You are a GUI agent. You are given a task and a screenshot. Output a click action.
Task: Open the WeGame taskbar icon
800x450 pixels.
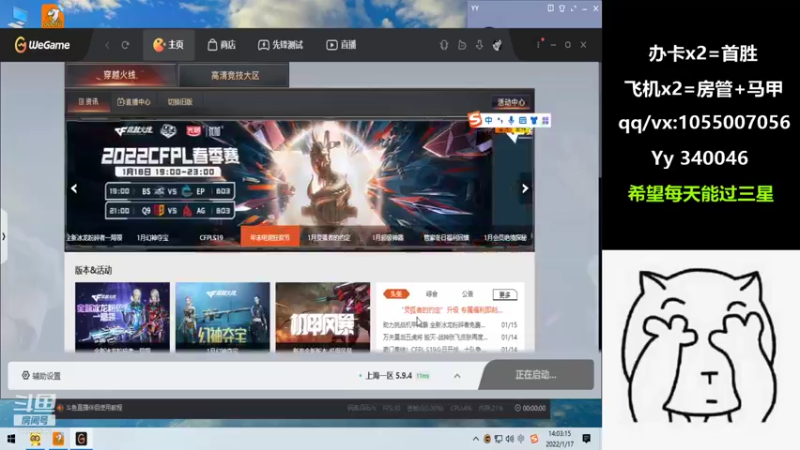tap(81, 439)
